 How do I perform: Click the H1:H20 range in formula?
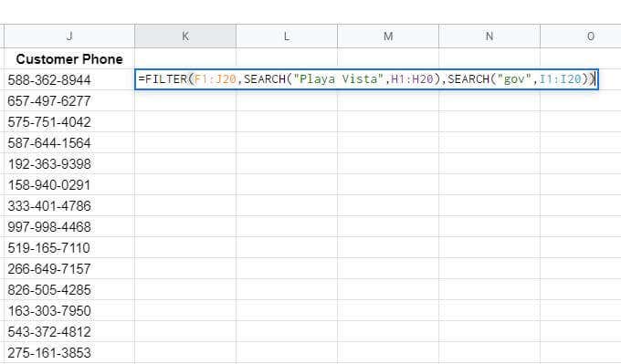click(412, 79)
